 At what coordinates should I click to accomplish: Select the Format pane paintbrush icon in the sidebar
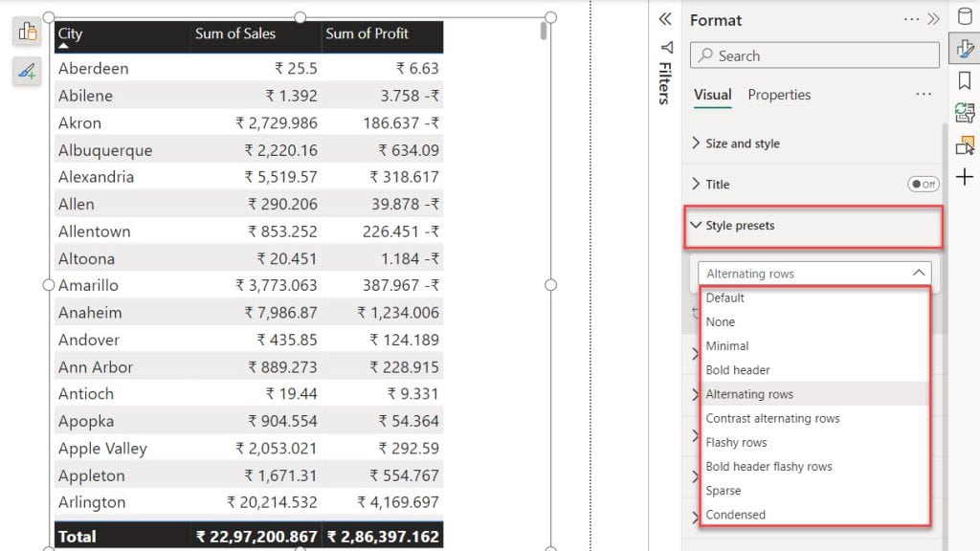pyautogui.click(x=965, y=49)
